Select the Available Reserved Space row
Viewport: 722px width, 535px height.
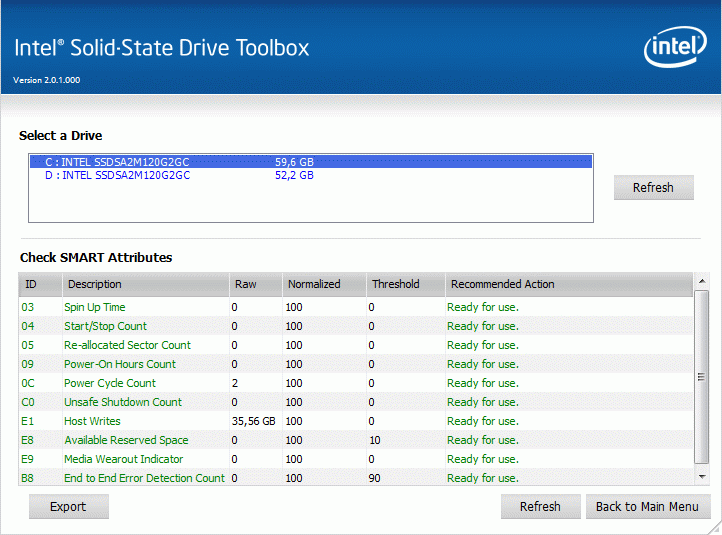coord(356,440)
